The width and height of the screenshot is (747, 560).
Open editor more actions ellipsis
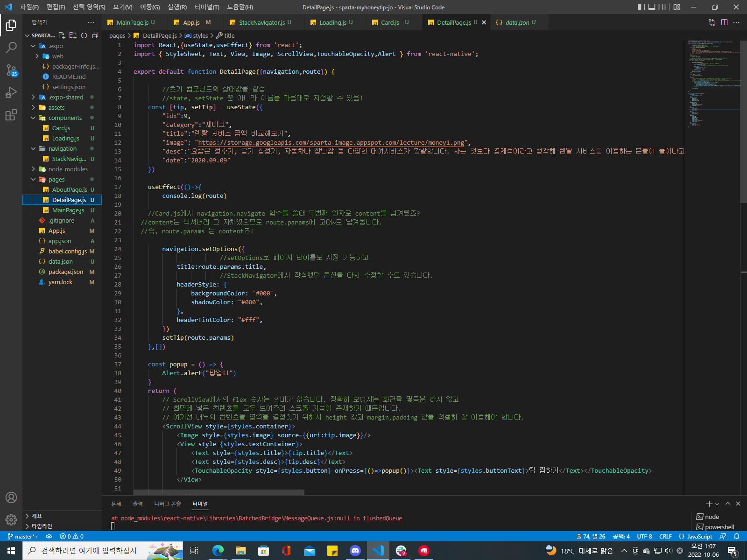click(736, 22)
